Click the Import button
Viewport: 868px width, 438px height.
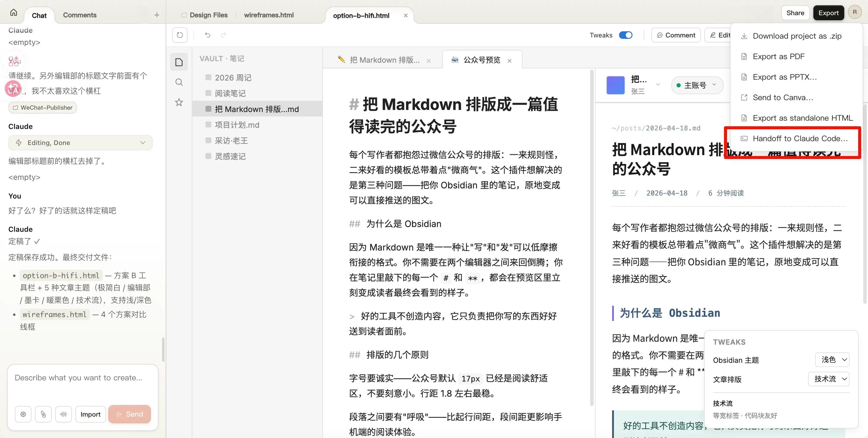pyautogui.click(x=90, y=414)
